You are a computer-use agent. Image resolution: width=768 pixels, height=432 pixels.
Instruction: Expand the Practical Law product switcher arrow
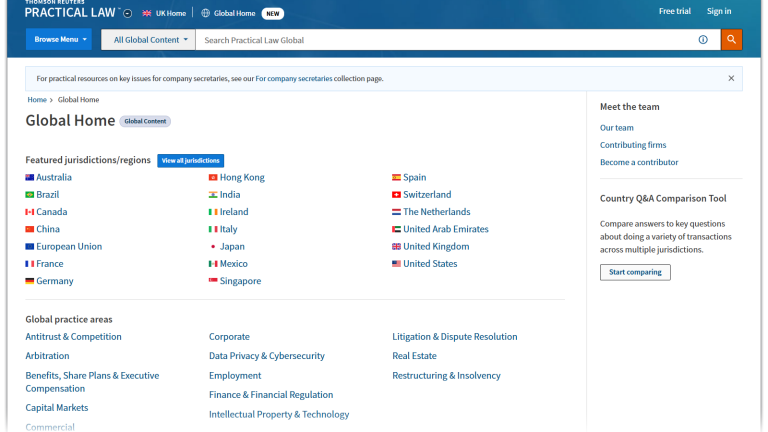pyautogui.click(x=127, y=13)
